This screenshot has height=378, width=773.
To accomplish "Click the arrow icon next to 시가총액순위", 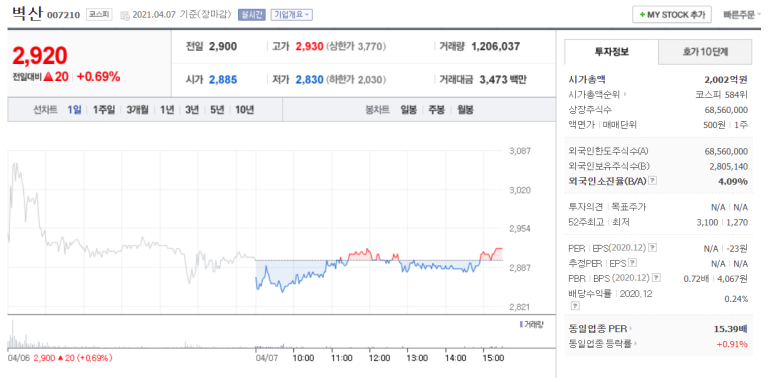I will point(626,95).
